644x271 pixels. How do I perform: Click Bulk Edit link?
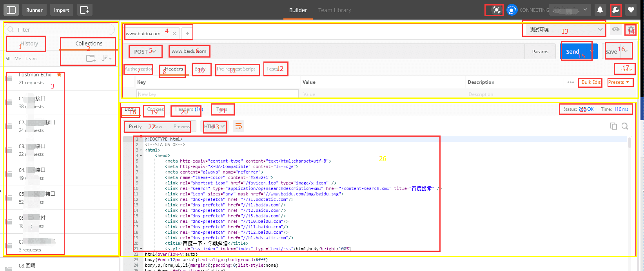591,82
